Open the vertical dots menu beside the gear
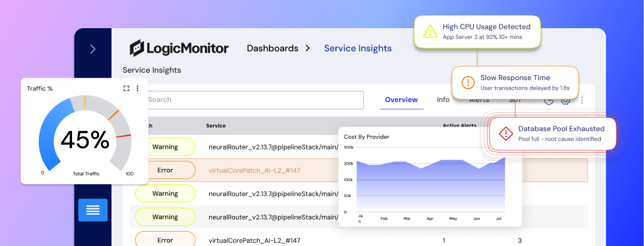 (x=582, y=100)
